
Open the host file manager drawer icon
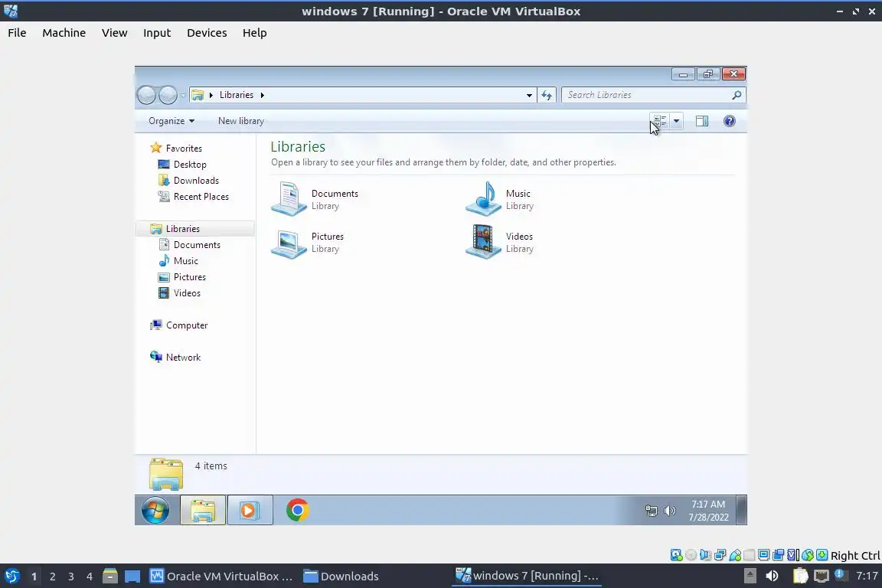[x=110, y=576]
